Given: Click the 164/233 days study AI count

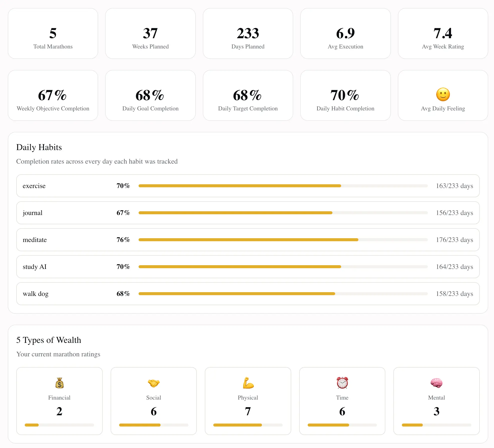Looking at the screenshot, I should [x=455, y=267].
